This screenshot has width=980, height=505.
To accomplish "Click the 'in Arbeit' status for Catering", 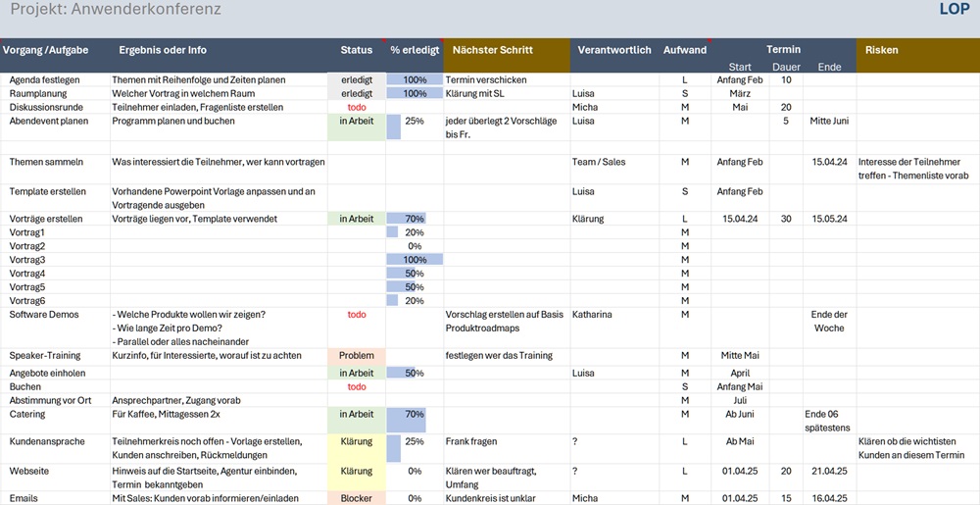I will point(357,420).
